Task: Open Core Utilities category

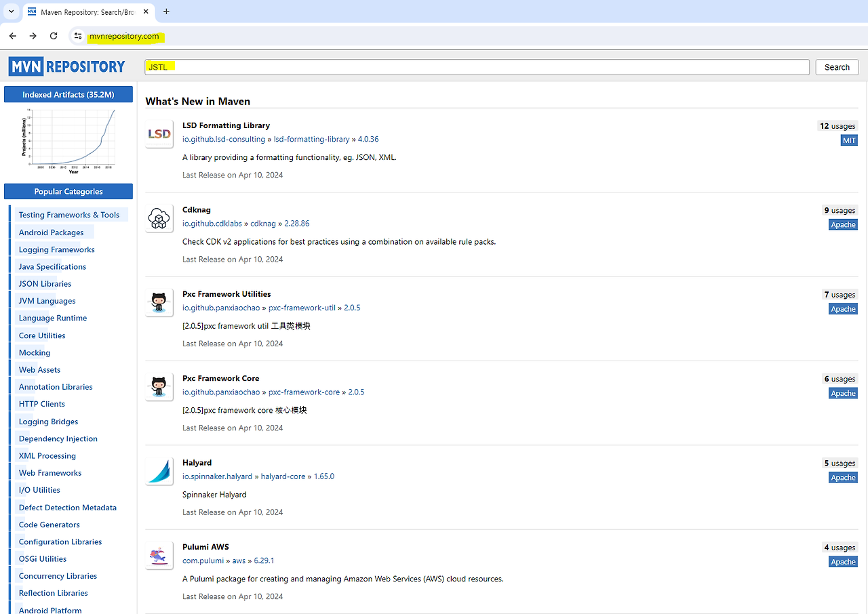Action: [x=42, y=335]
